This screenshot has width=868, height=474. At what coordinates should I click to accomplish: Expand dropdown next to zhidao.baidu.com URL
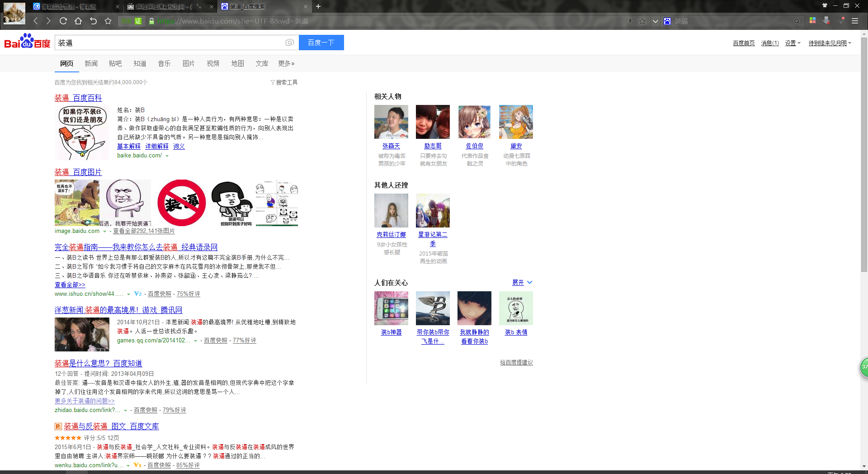pyautogui.click(x=125, y=410)
